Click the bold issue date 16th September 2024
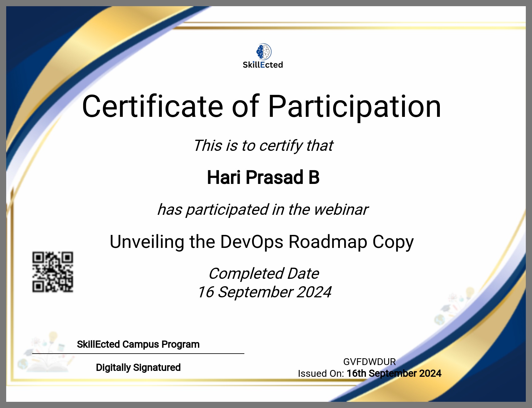 (x=394, y=373)
